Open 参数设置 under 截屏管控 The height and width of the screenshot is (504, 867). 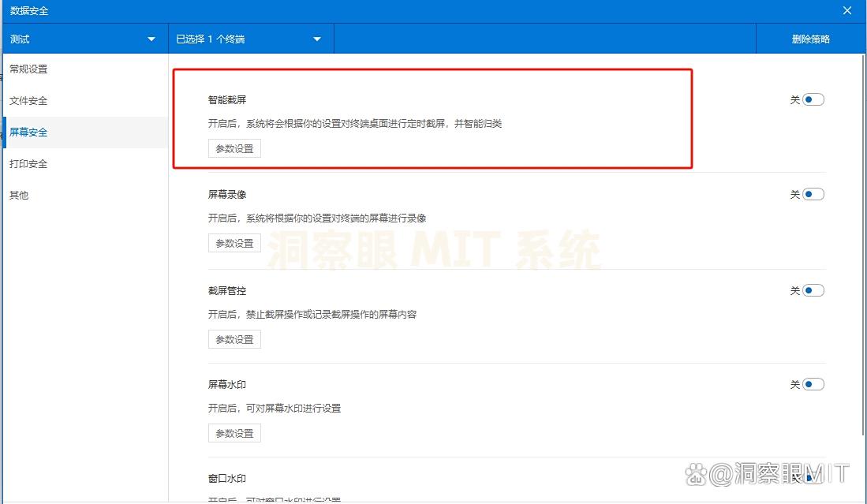click(234, 339)
